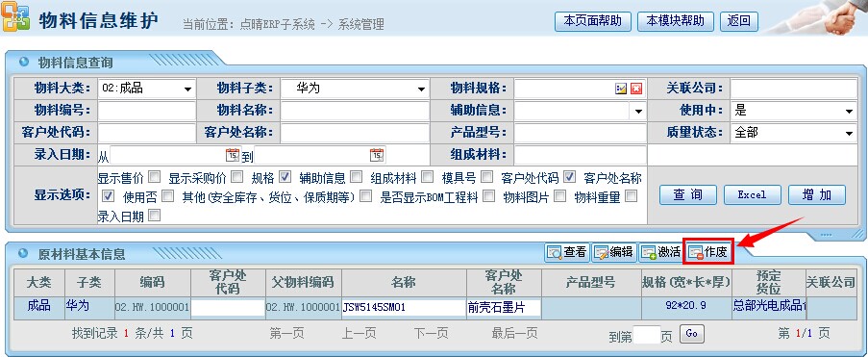Click the 物料编号 input field
This screenshot has height=357, width=868.
tap(147, 111)
